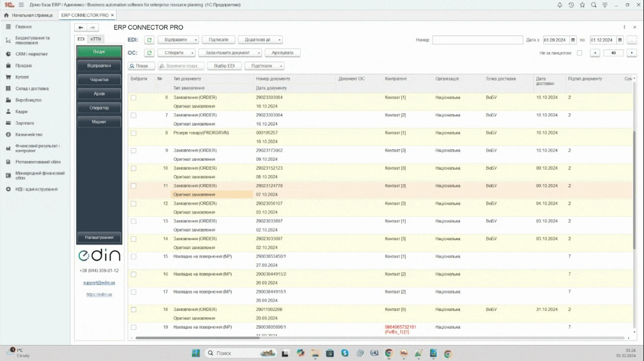The width and height of the screenshot is (644, 361).
Task: Open the history clock icon in title bar
Action: pos(571,5)
